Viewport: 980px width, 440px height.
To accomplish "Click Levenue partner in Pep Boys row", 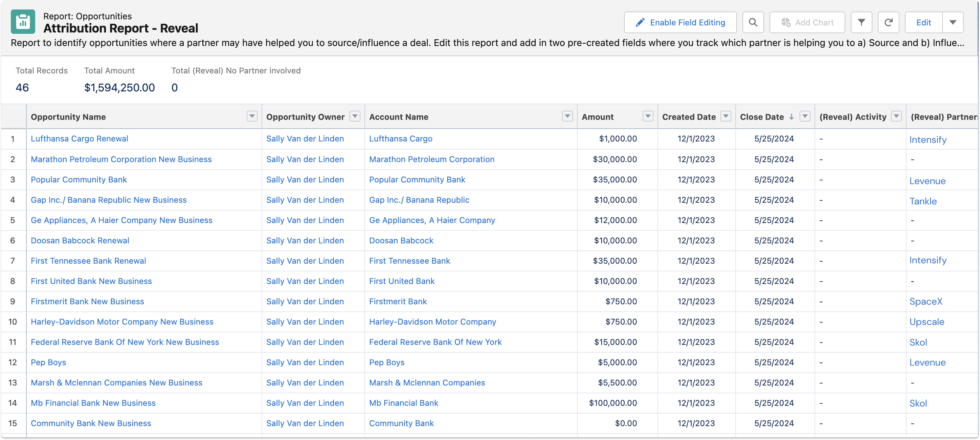I will 928,362.
